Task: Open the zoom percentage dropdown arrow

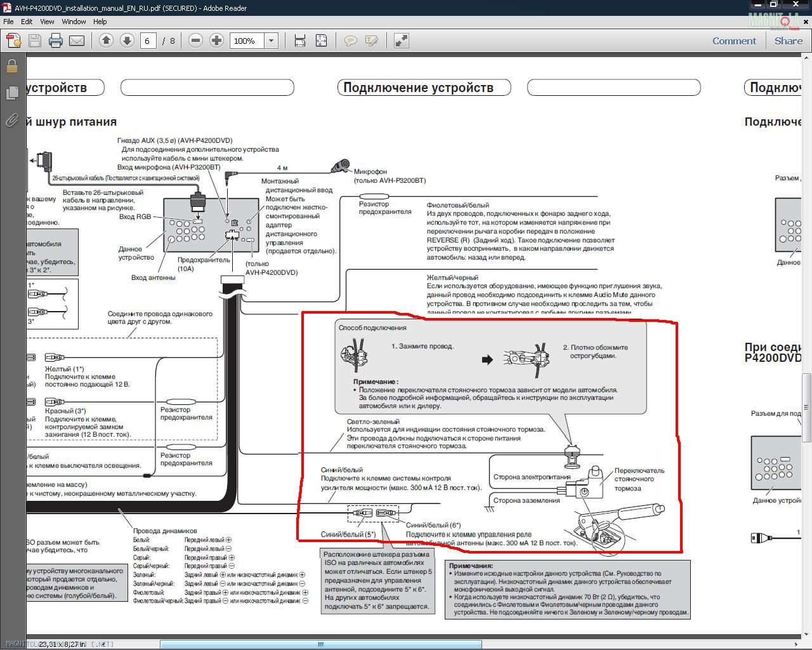Action: (x=272, y=41)
